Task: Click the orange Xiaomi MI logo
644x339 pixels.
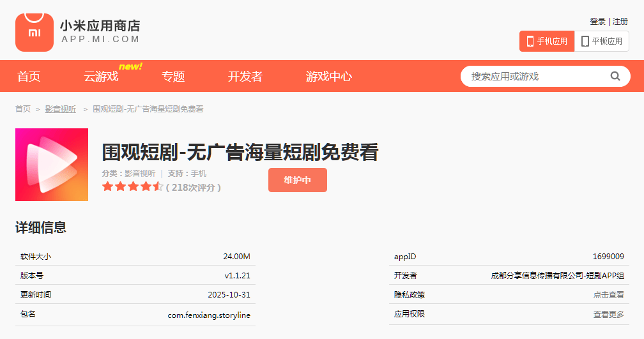Action: coord(34,32)
